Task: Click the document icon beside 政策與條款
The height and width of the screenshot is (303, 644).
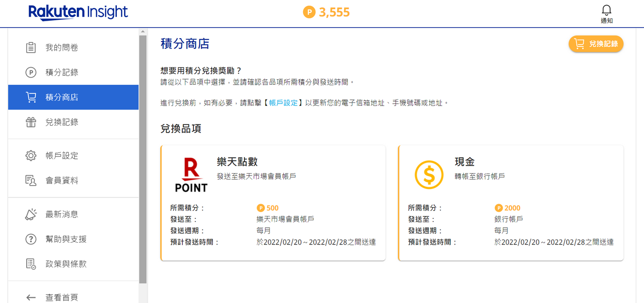Action: (31, 264)
